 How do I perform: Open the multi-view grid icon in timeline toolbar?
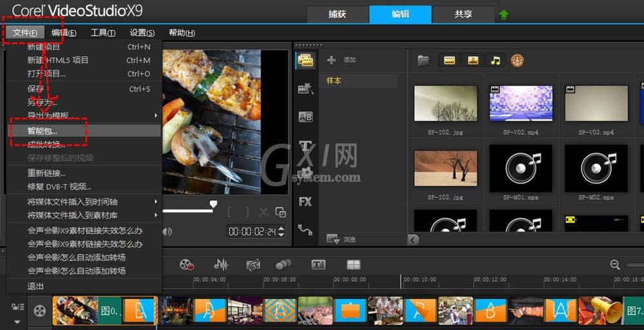pyautogui.click(x=353, y=265)
